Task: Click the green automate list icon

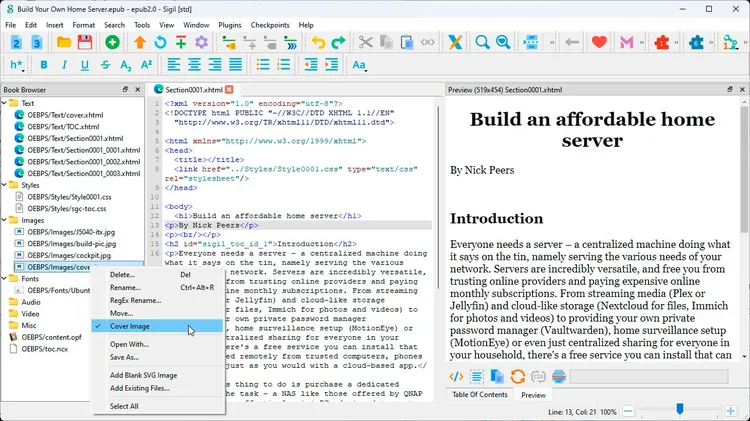Action: [730, 43]
